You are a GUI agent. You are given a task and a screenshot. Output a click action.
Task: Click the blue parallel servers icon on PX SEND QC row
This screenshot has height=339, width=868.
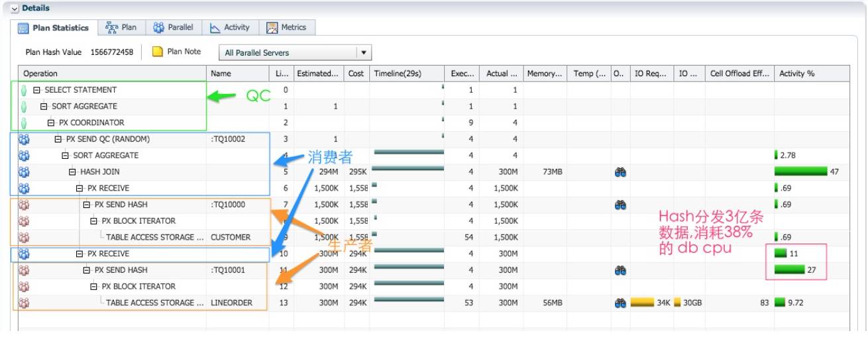(25, 139)
